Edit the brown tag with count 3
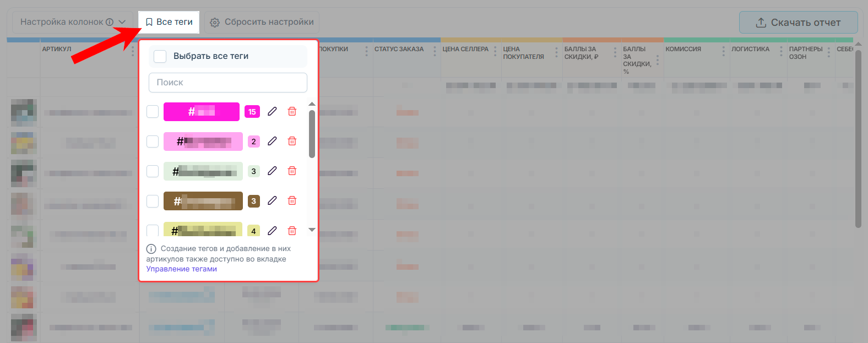 [x=272, y=201]
